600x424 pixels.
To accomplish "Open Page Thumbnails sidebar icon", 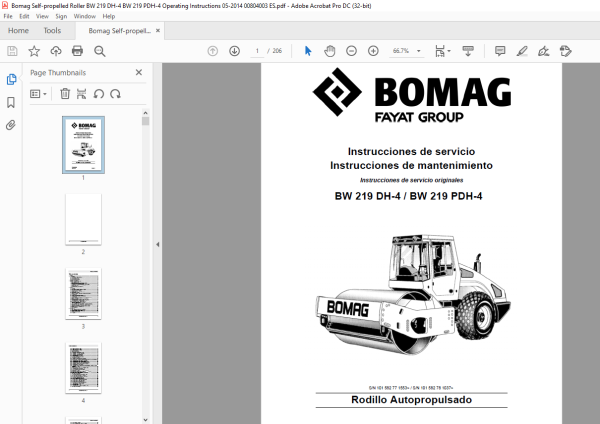I will 11,80.
